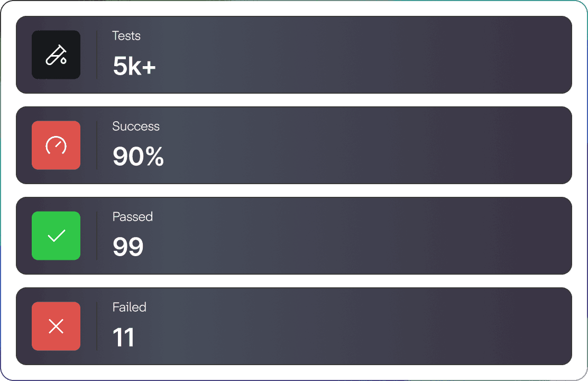Click the red X cross icon

click(x=56, y=326)
